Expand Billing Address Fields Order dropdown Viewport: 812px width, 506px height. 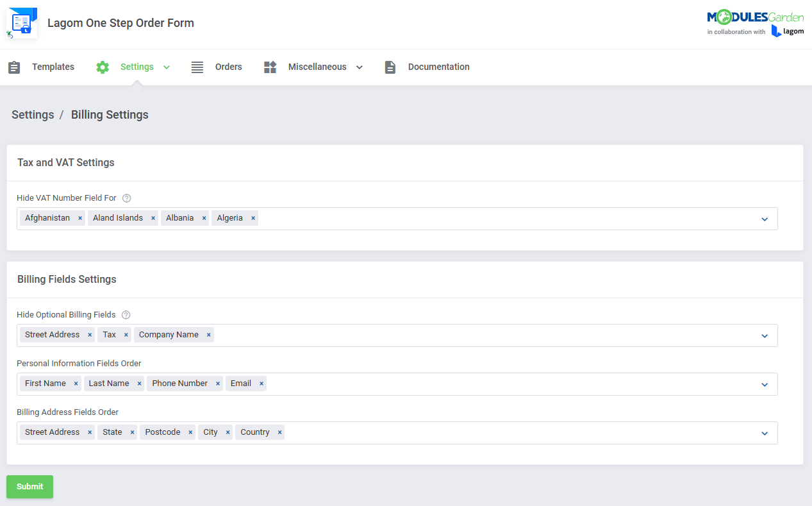coord(765,434)
